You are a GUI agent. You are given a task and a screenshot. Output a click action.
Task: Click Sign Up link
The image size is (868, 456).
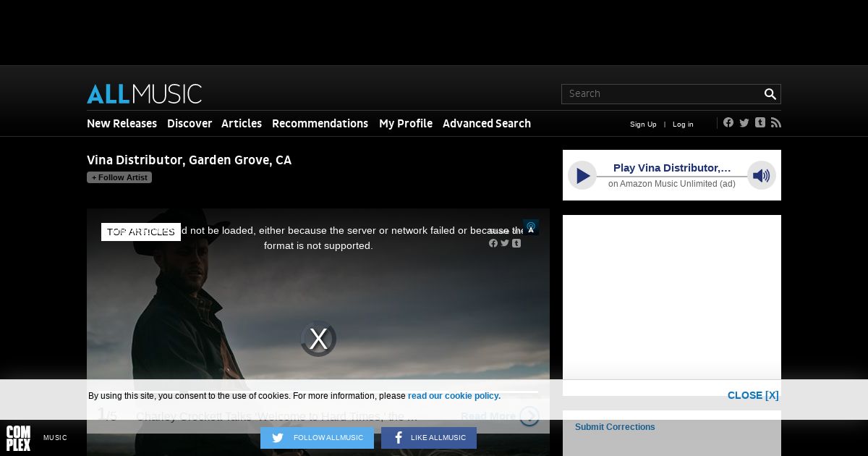tap(643, 124)
